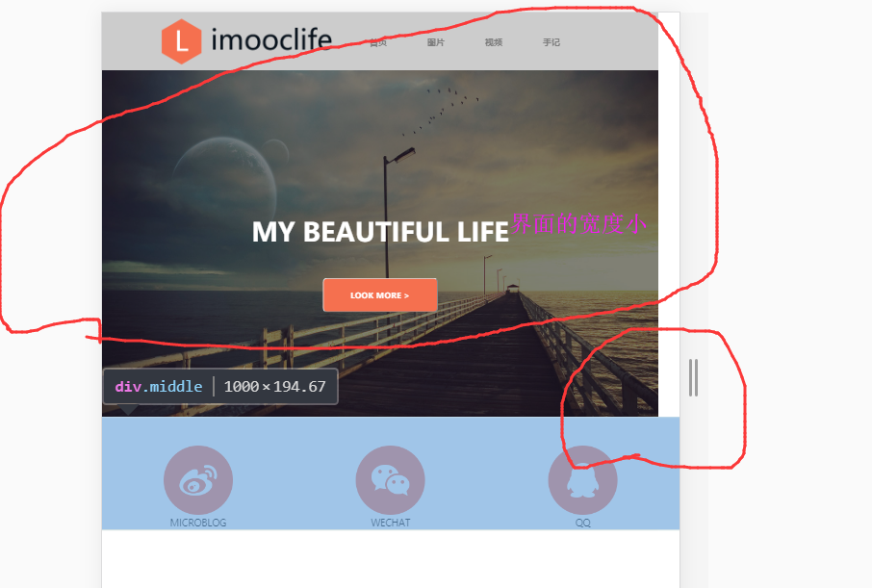Select the MICROBLOG label text
872x588 pixels.
point(198,523)
